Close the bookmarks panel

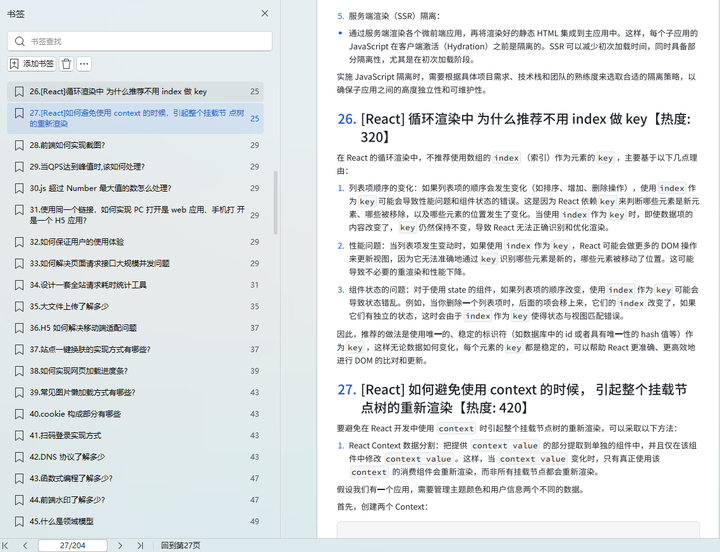pyautogui.click(x=264, y=13)
